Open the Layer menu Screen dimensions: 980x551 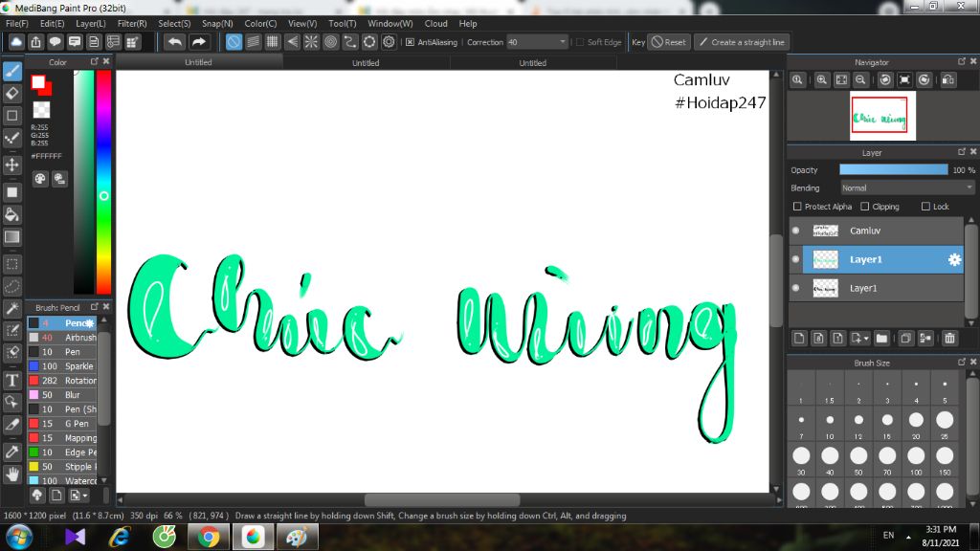(91, 24)
